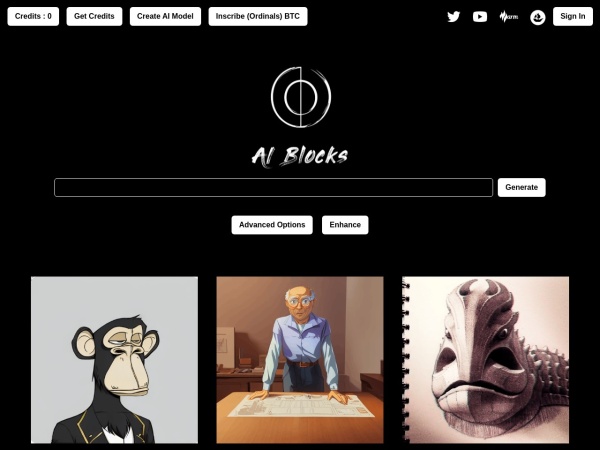Open the bored ape in suit image
Viewport: 600px width, 450px height.
click(114, 360)
